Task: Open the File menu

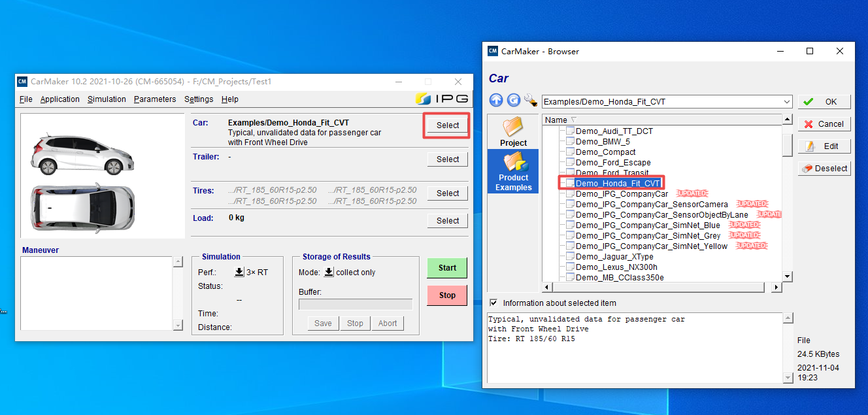Action: tap(26, 99)
